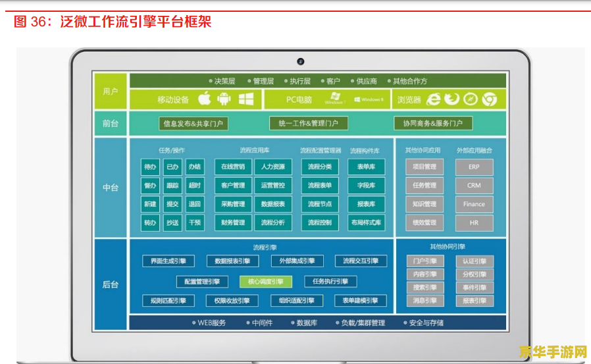Open the 流程分析 application
Viewport: 591px width, 364px height.
click(x=273, y=222)
